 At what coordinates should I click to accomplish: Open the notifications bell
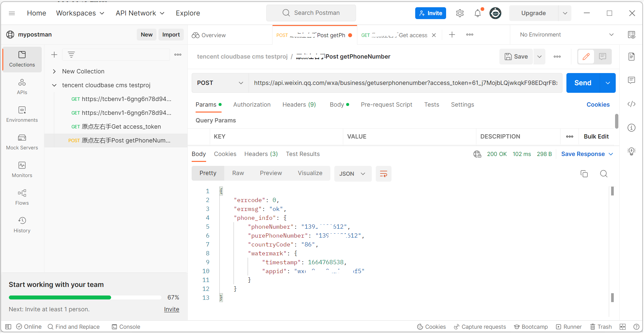(478, 13)
